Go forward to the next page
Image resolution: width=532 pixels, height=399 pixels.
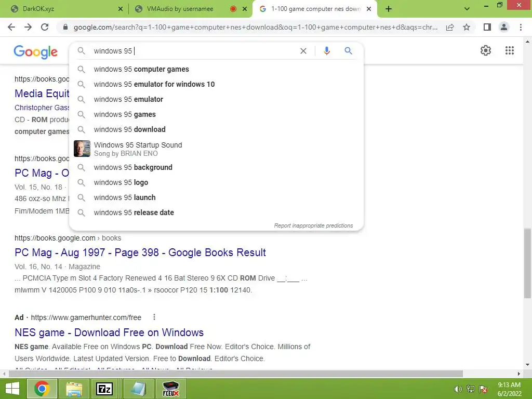click(28, 27)
